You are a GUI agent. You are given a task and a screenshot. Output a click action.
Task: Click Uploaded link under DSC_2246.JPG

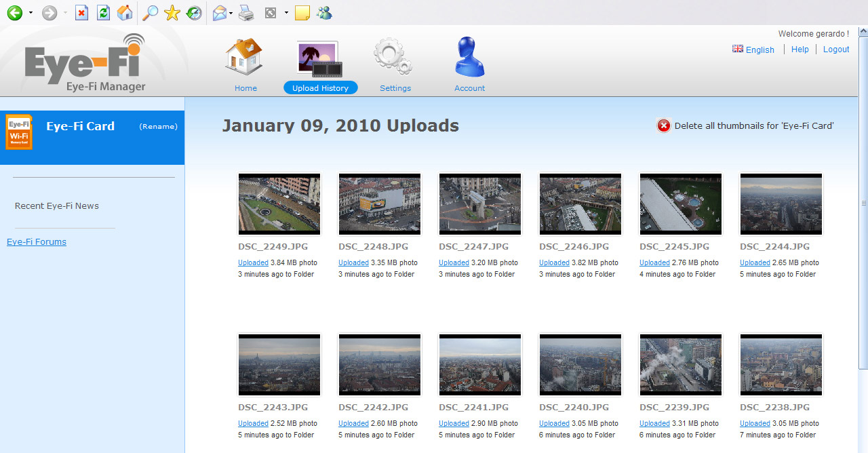[554, 262]
